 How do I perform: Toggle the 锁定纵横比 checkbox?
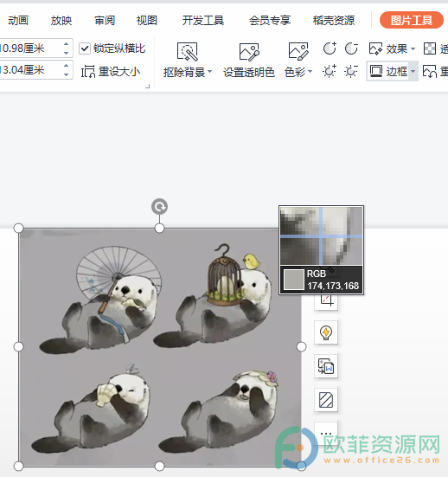click(x=85, y=48)
